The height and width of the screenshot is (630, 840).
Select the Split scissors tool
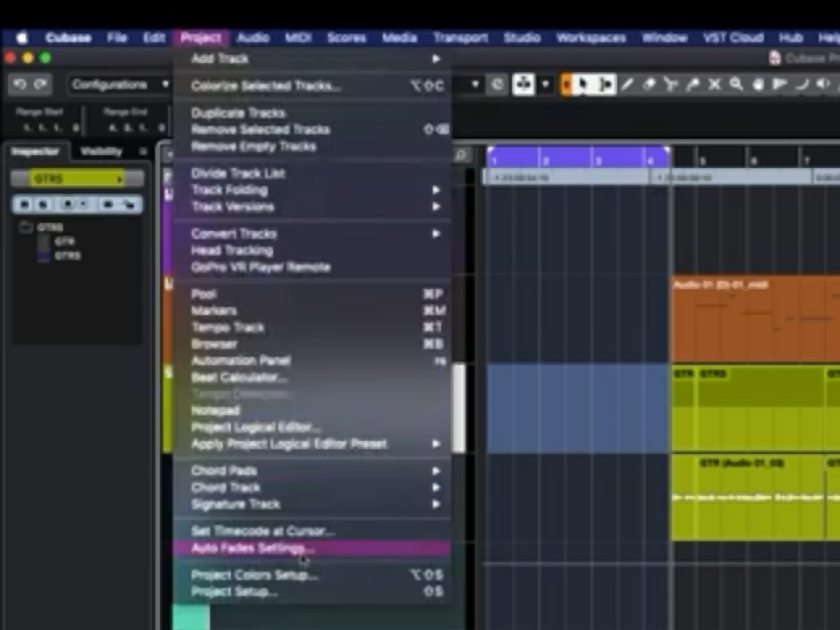tap(671, 85)
